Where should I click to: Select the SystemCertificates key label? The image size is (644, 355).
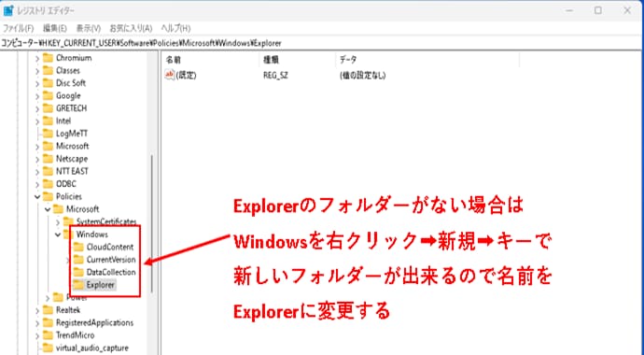[106, 222]
